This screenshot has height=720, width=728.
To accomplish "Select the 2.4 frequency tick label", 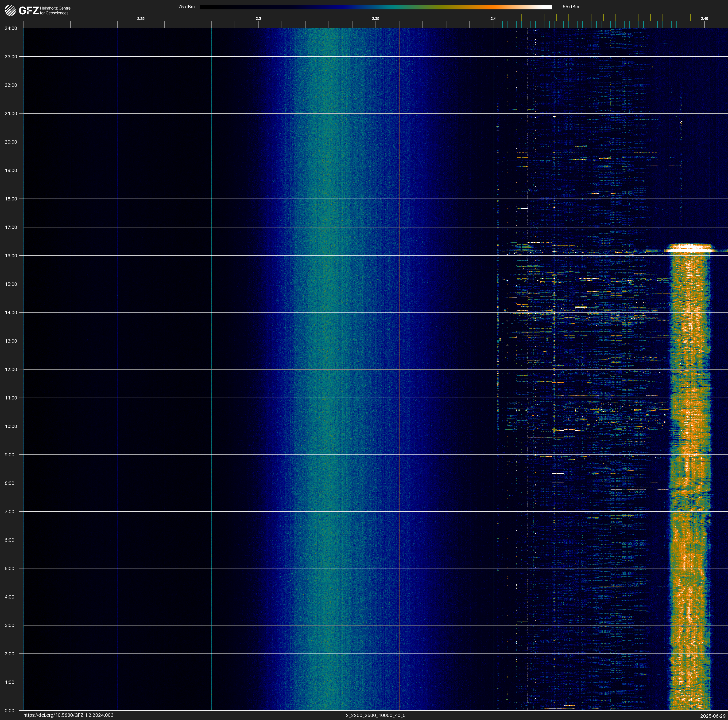I will point(493,19).
